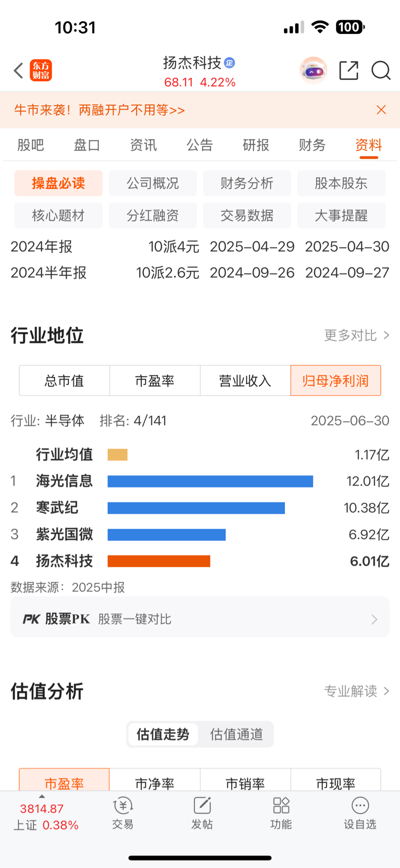The image size is (400, 868).
Task: Tap the iOS battery indicator
Action: pyautogui.click(x=350, y=27)
